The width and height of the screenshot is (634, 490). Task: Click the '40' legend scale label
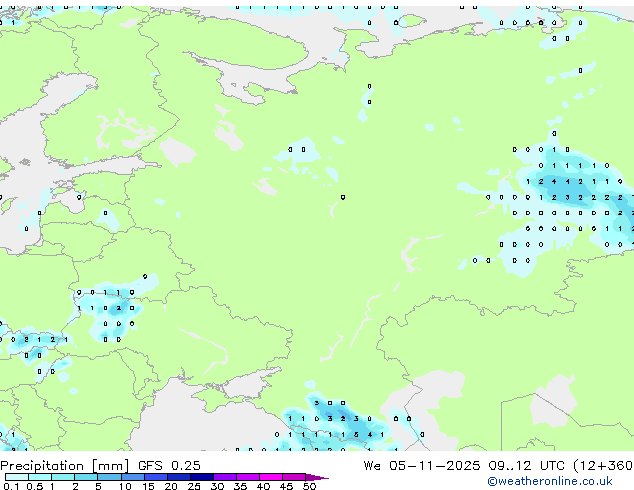[263, 486]
